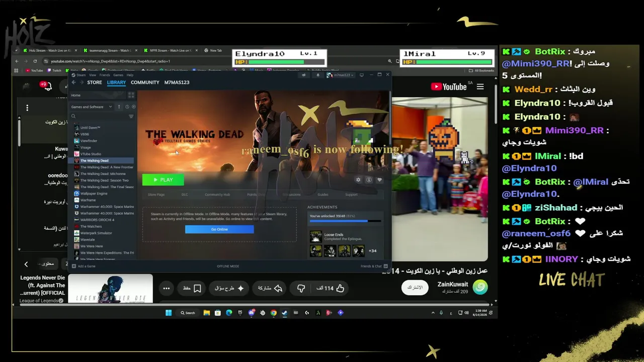This screenshot has height=362, width=644.
Task: Click the YouTube dislike thumbs-down icon
Action: click(x=301, y=288)
